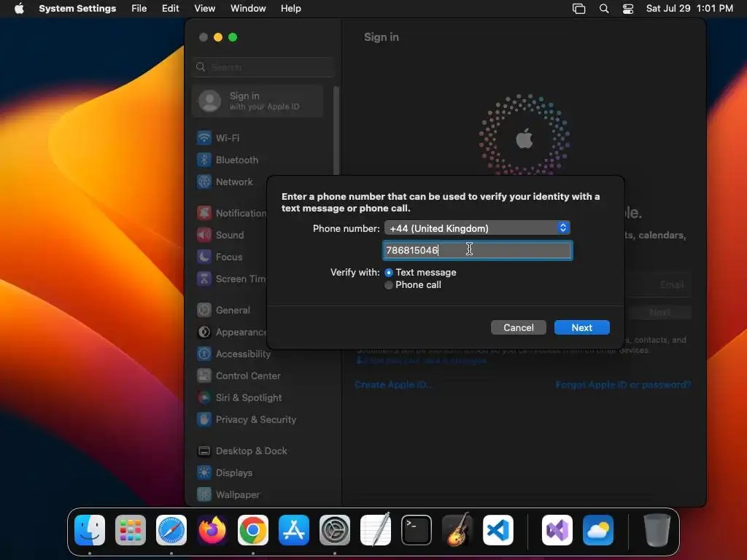Open the Help menu

pos(290,9)
